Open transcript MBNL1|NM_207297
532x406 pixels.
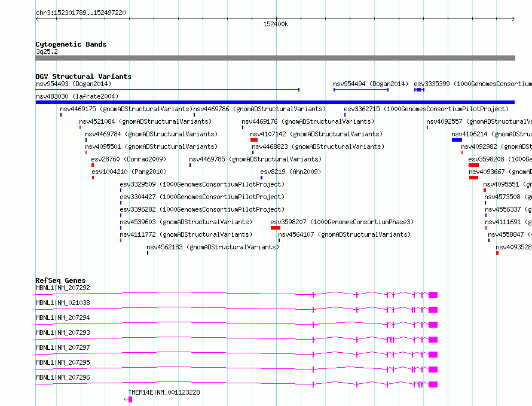63,347
